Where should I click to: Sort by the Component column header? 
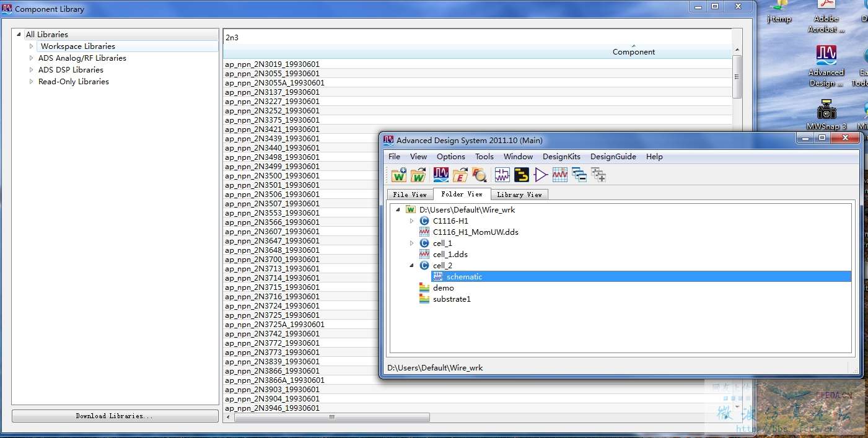pos(633,52)
